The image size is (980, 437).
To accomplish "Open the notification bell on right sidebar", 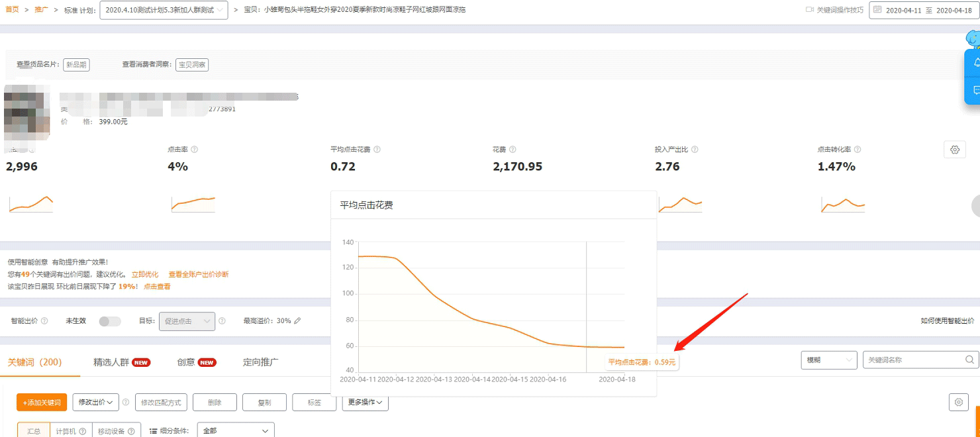I will tap(976, 63).
